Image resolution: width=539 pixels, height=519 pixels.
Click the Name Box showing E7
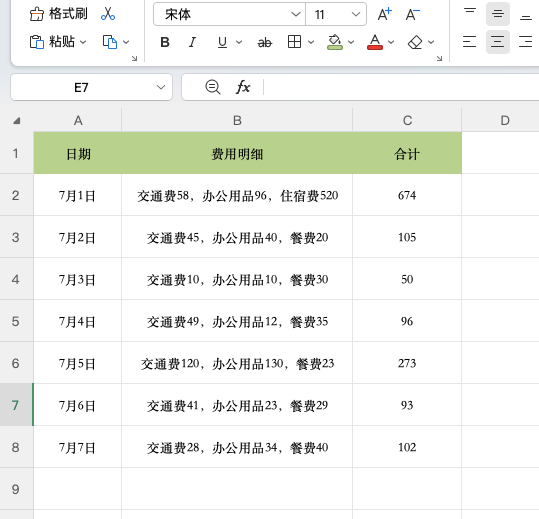click(x=81, y=87)
